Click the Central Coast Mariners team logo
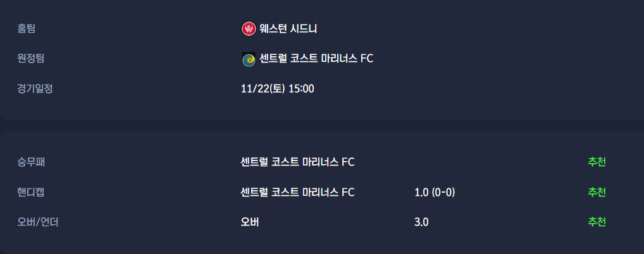Viewport: 644px width, 254px height. pyautogui.click(x=249, y=59)
